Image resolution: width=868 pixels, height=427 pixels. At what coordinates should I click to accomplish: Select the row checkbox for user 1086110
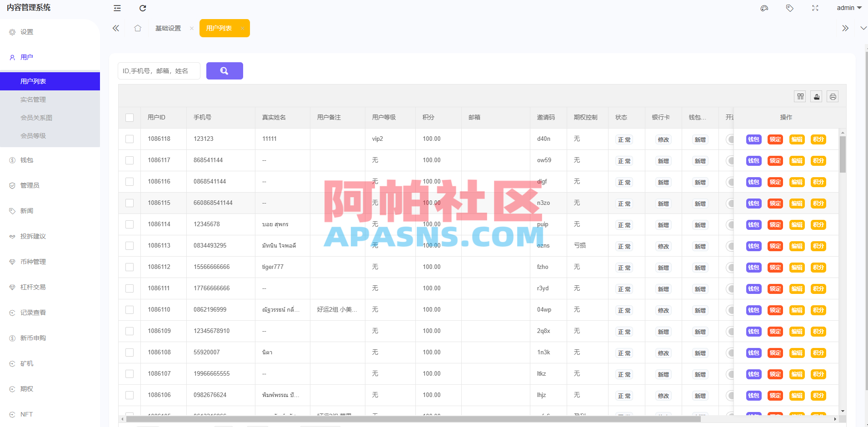(x=130, y=309)
